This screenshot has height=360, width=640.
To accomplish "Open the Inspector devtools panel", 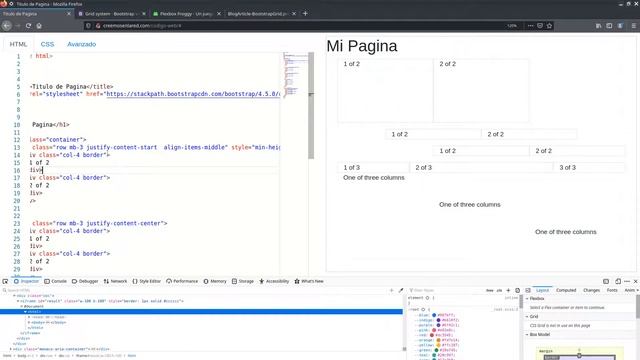I will (26, 281).
